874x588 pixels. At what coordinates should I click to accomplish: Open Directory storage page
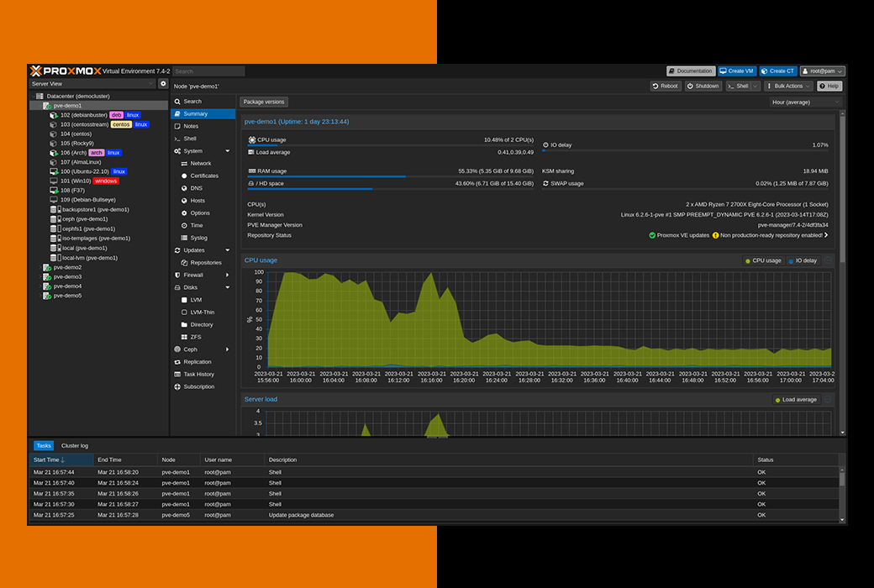203,324
